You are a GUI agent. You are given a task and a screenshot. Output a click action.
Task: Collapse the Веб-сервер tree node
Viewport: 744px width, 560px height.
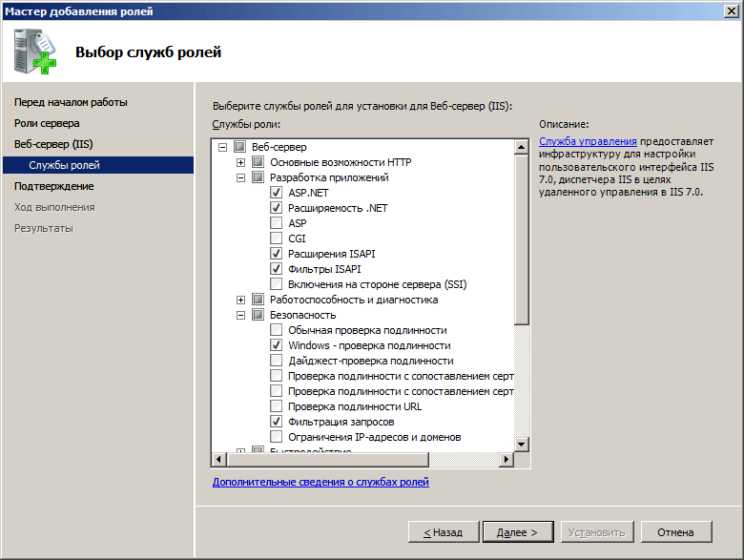(222, 147)
